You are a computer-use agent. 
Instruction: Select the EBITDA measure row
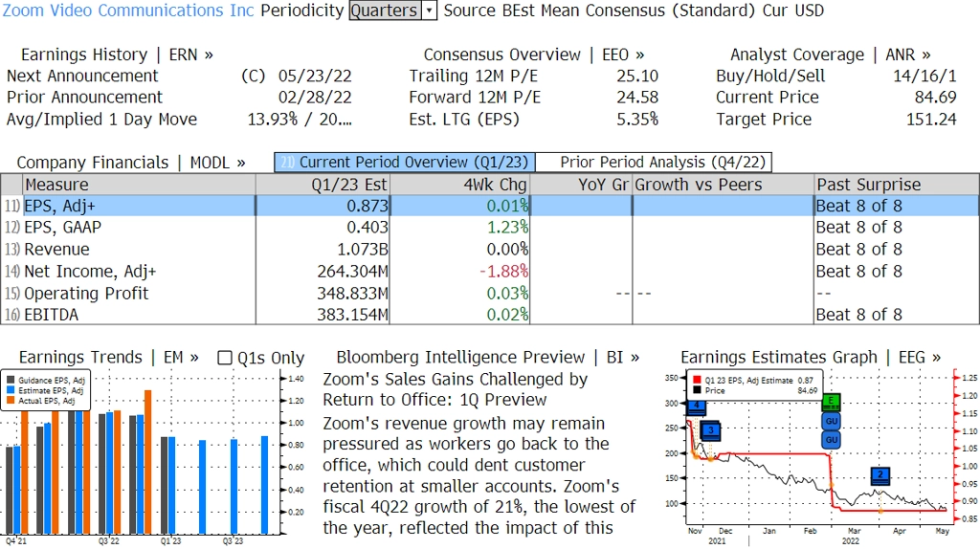[x=490, y=315]
